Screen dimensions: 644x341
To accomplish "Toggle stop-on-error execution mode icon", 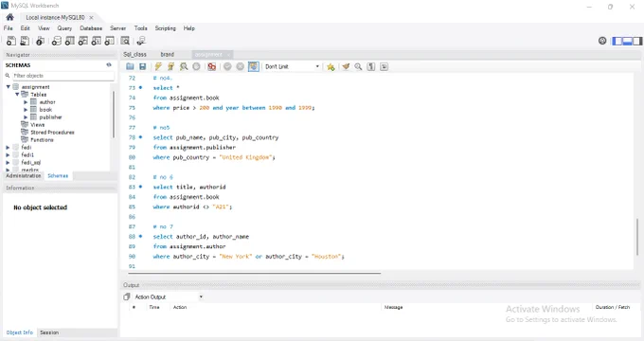I will click(211, 66).
